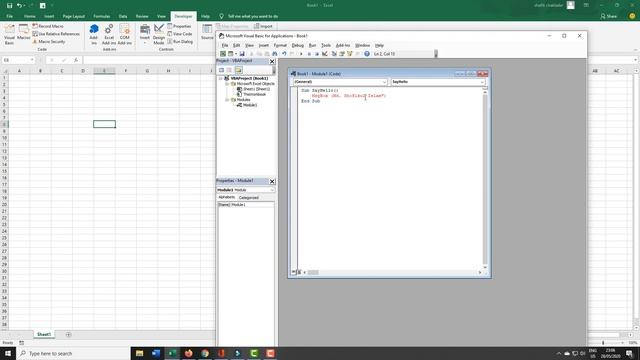The height and width of the screenshot is (360, 640).
Task: Close the Properties - Module1 pane
Action: click(272, 181)
